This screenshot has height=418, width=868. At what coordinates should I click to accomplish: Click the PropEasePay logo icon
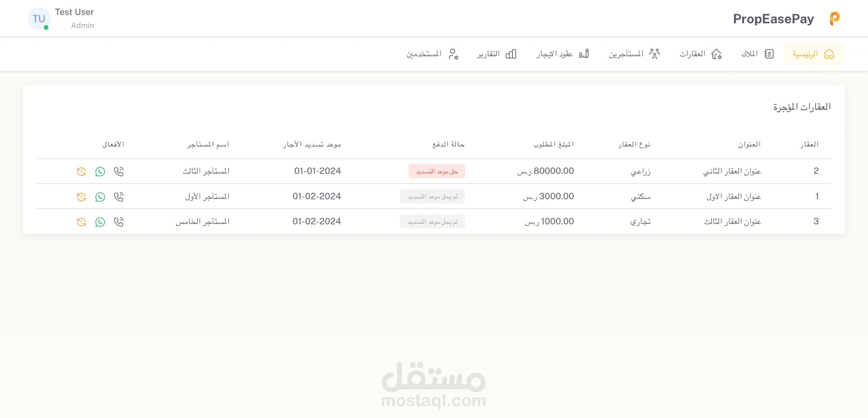834,19
